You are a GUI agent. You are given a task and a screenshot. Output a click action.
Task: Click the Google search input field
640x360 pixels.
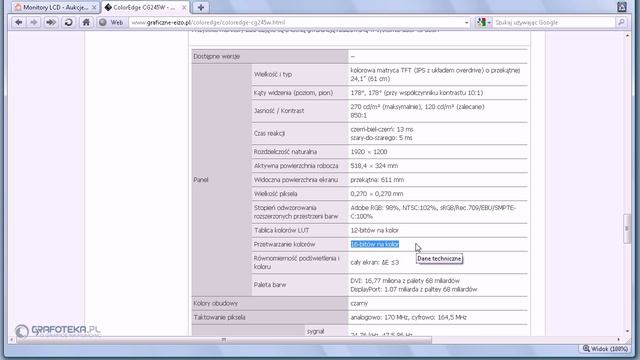pos(554,22)
